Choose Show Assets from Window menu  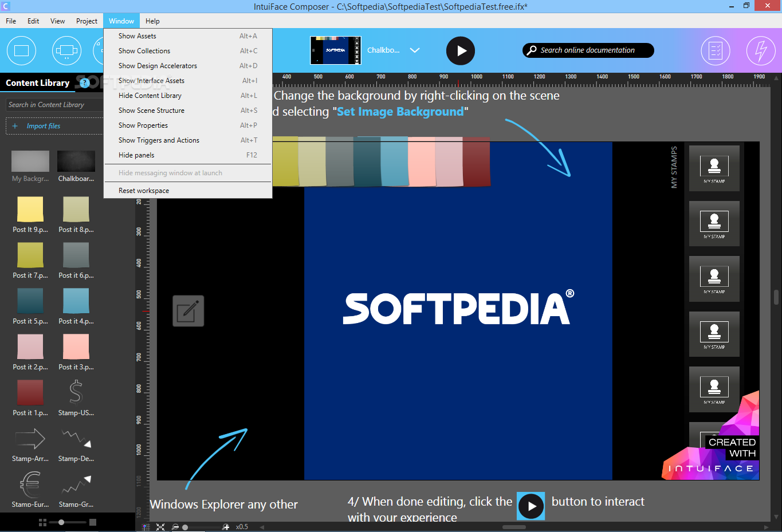pyautogui.click(x=188, y=36)
